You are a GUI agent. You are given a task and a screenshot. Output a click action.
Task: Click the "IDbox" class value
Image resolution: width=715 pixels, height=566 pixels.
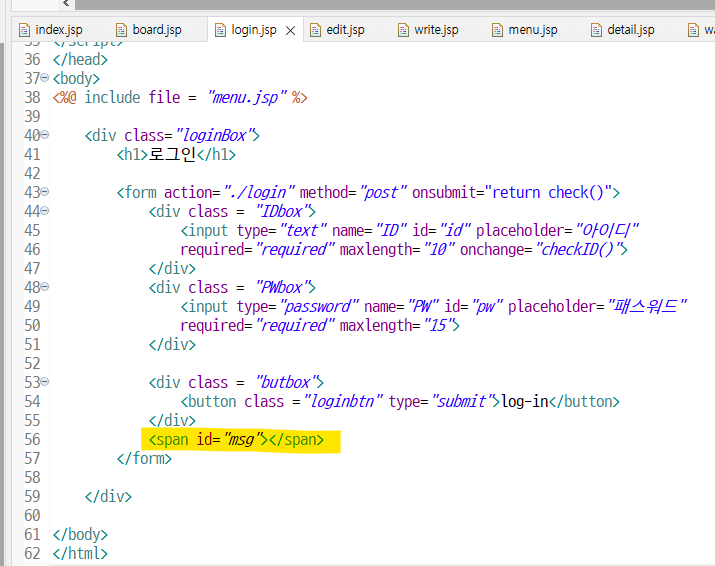(x=282, y=212)
